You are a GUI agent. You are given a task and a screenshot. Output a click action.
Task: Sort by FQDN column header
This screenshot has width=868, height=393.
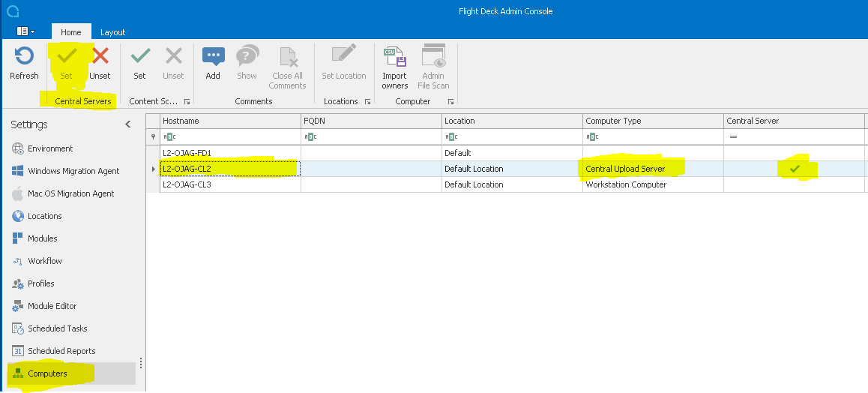pos(372,121)
